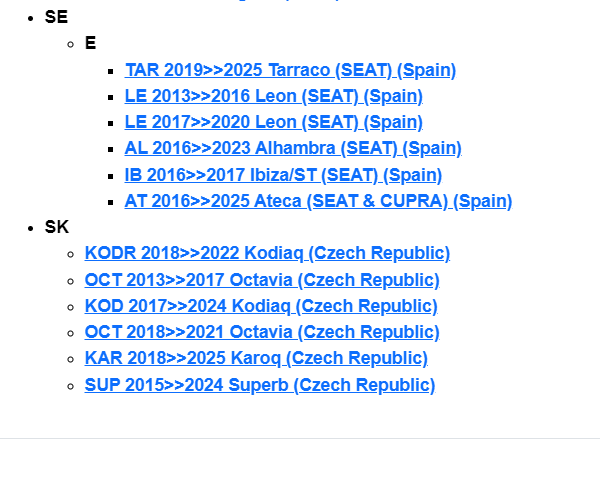Open KODR 2018>>2022 Kodiaq link
Viewport: 600px width, 482px height.
267,253
